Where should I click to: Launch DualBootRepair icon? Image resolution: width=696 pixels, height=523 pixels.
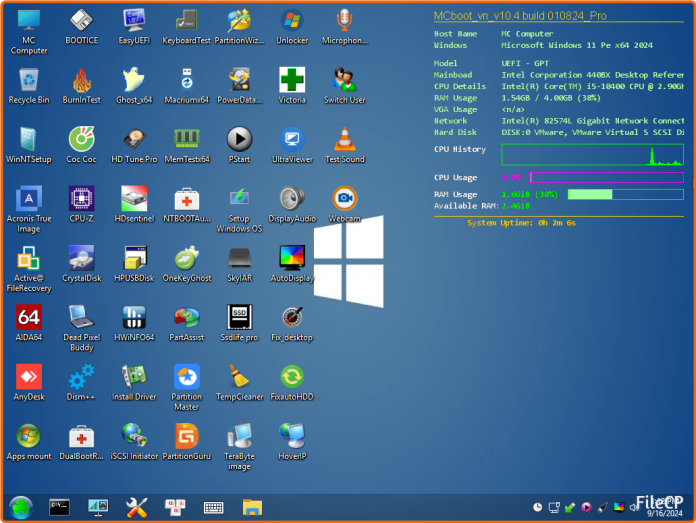click(81, 442)
